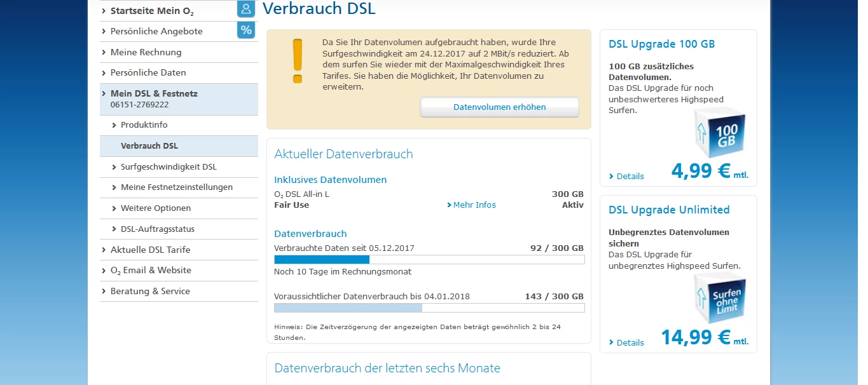The width and height of the screenshot is (868, 385).
Task: Click the Aktueller Datenverbrauch heading
Action: click(343, 154)
